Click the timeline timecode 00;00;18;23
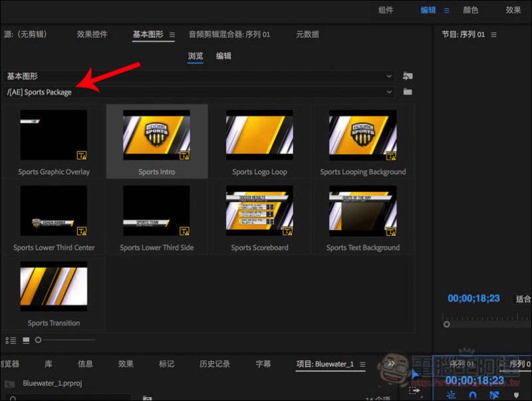 coord(474,380)
